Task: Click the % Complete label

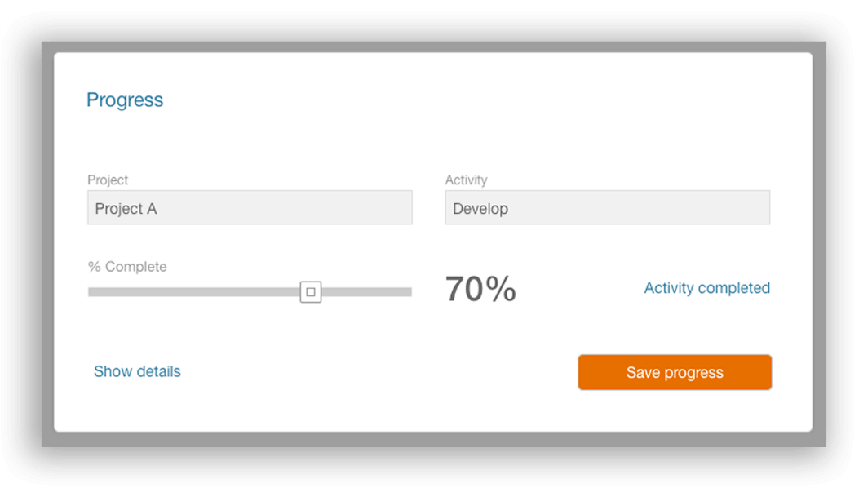Action: coord(127,266)
